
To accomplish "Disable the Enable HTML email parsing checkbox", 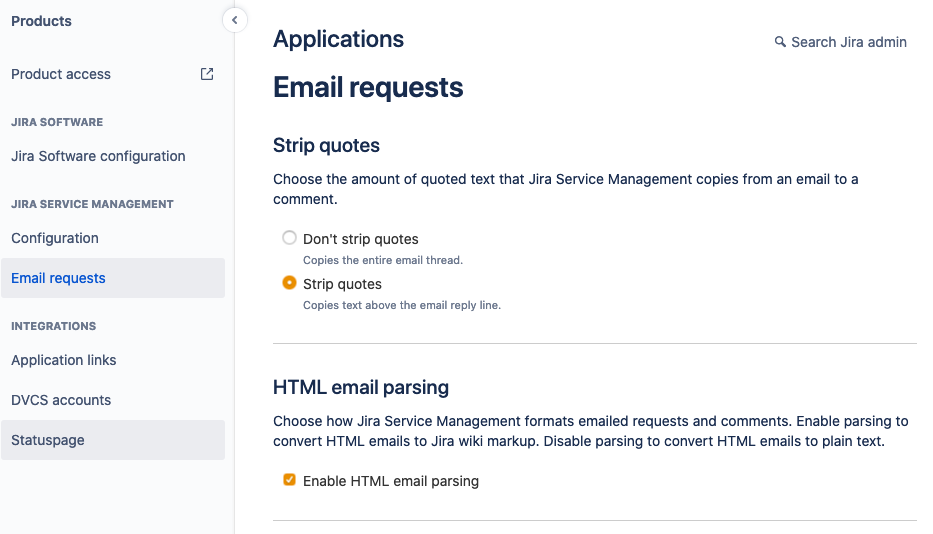I will coord(290,480).
